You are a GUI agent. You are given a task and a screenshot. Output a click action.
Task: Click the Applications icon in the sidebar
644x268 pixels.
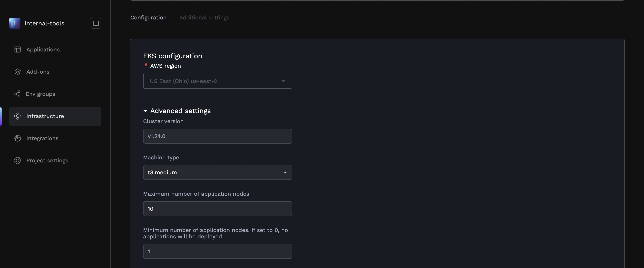(17, 49)
